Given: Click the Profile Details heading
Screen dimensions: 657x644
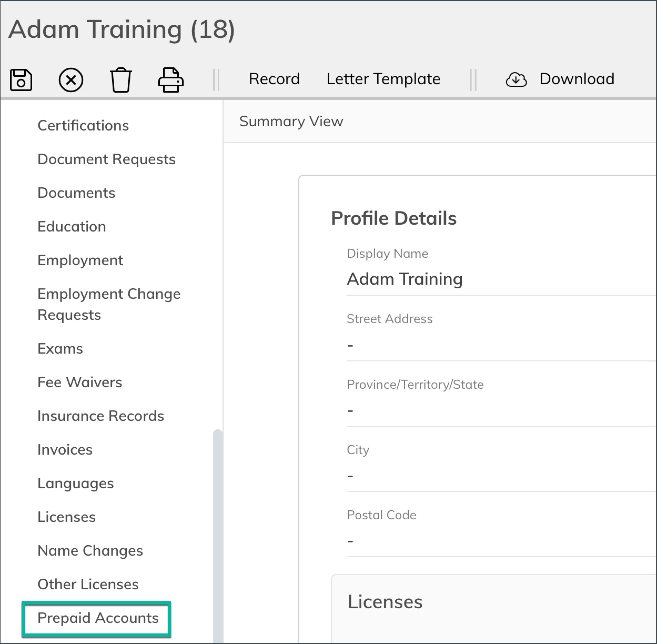Looking at the screenshot, I should point(393,219).
